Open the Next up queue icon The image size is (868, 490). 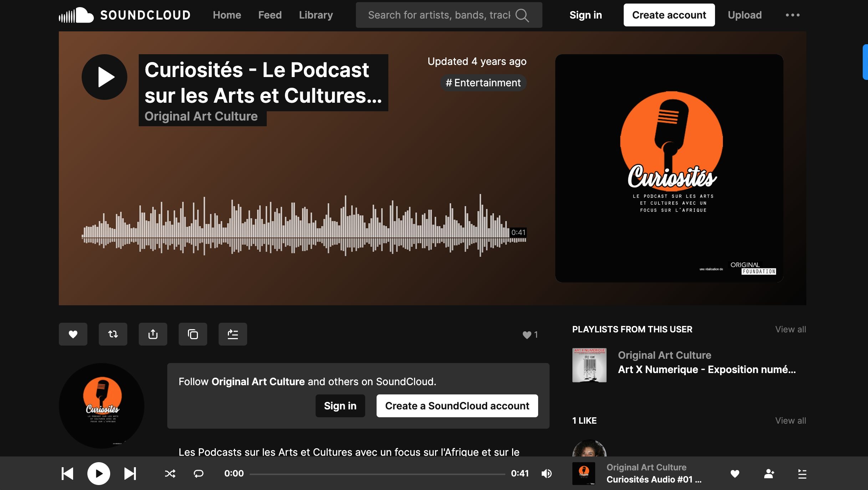click(x=802, y=474)
